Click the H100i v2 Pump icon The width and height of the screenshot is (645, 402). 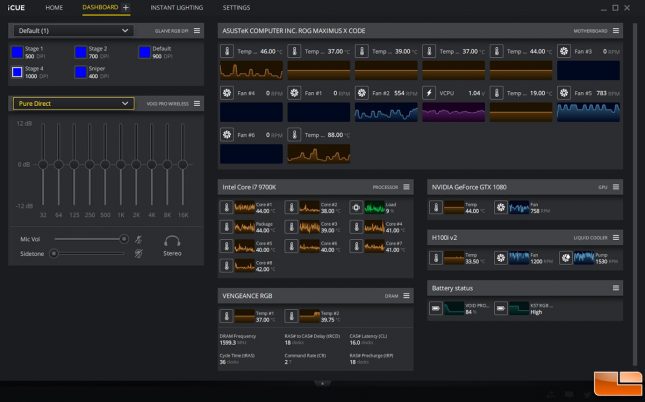566,258
